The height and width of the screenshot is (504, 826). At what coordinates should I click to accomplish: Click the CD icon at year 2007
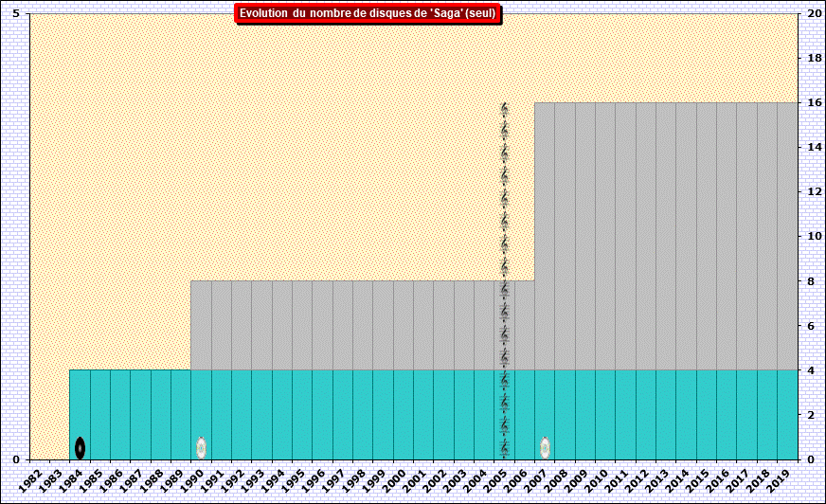[x=545, y=447]
